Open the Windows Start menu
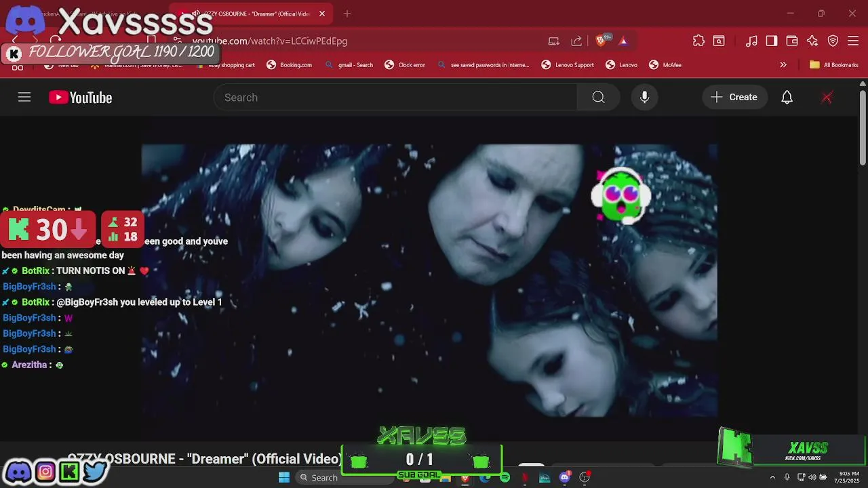 [x=284, y=478]
